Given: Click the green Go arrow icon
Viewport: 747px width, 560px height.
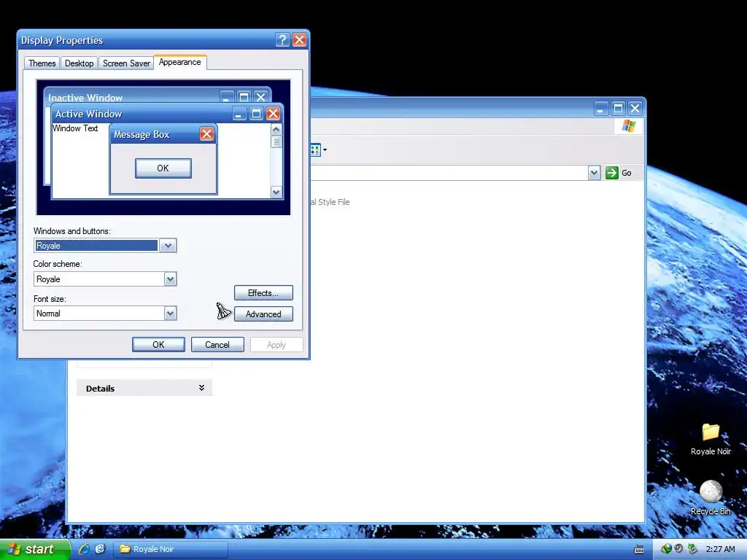Looking at the screenshot, I should [x=612, y=173].
